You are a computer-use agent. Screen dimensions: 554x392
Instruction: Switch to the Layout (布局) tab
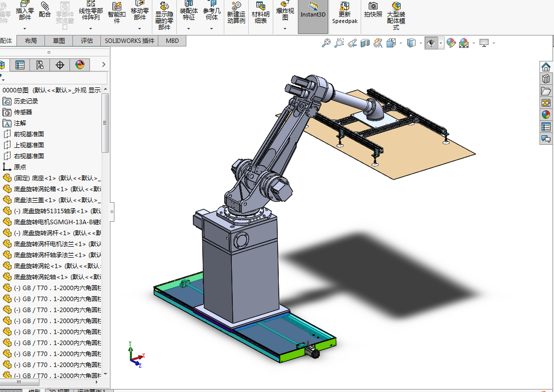pyautogui.click(x=31, y=40)
